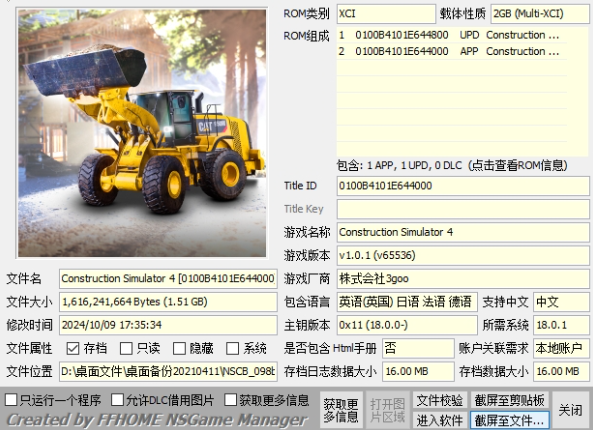Check the 获取更多信息 checkbox
Screen dimensions: 593x430
pyautogui.click(x=230, y=399)
